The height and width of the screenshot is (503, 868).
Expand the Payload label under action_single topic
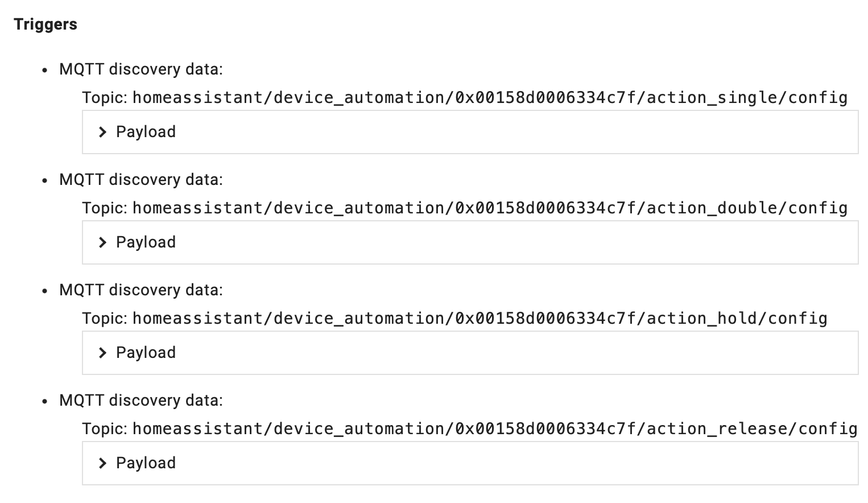tap(146, 132)
